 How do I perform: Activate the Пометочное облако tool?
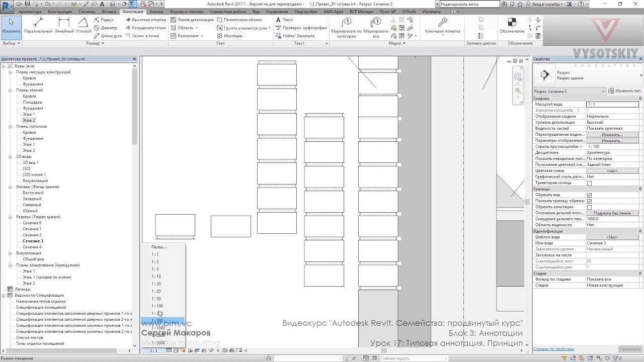tap(239, 20)
